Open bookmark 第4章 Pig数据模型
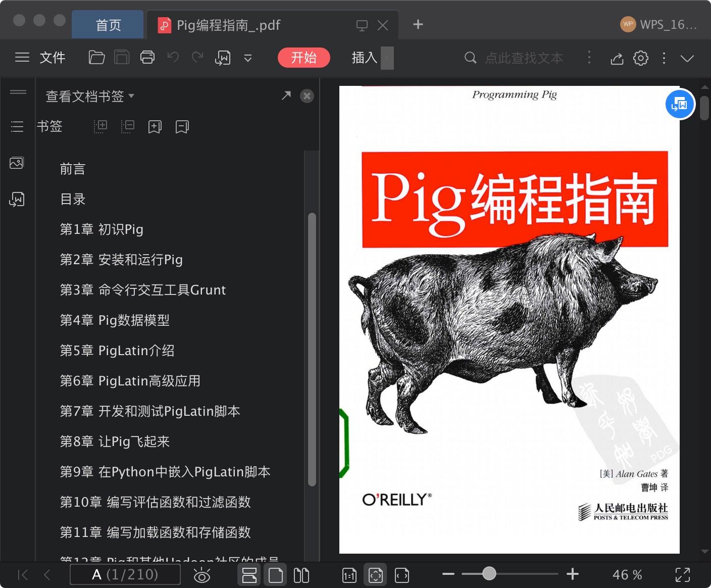 [115, 320]
